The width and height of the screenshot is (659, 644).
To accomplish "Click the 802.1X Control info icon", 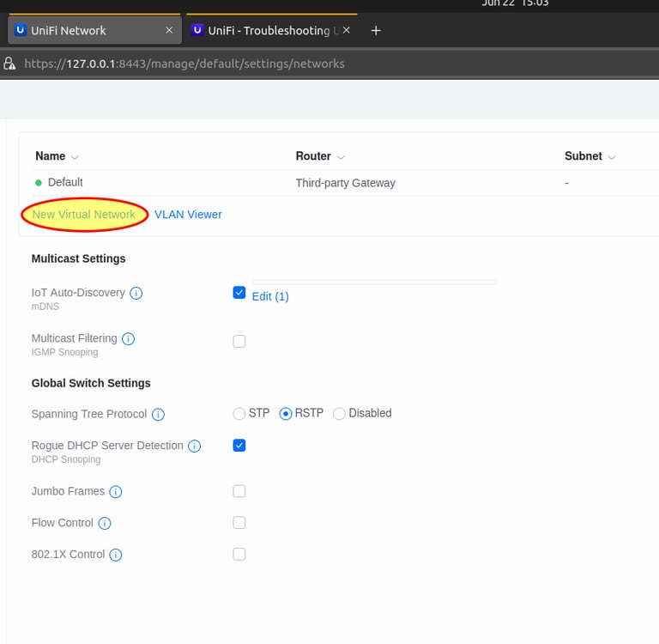I will [116, 555].
